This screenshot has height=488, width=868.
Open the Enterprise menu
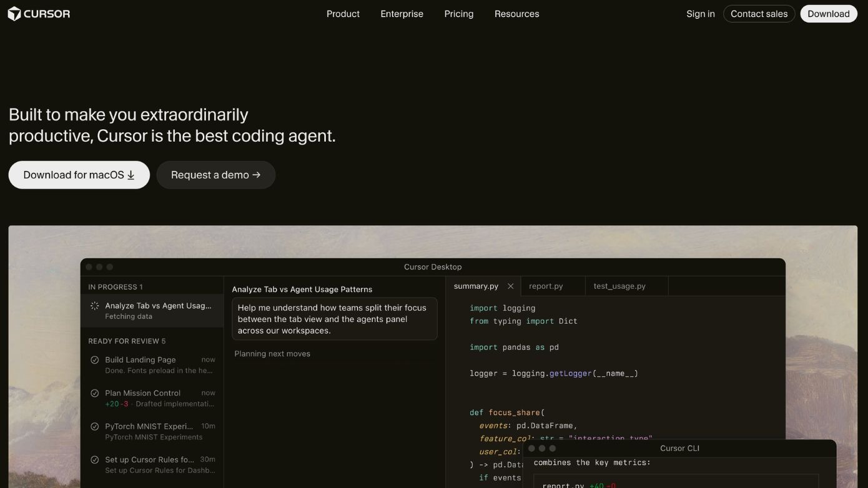tap(402, 14)
